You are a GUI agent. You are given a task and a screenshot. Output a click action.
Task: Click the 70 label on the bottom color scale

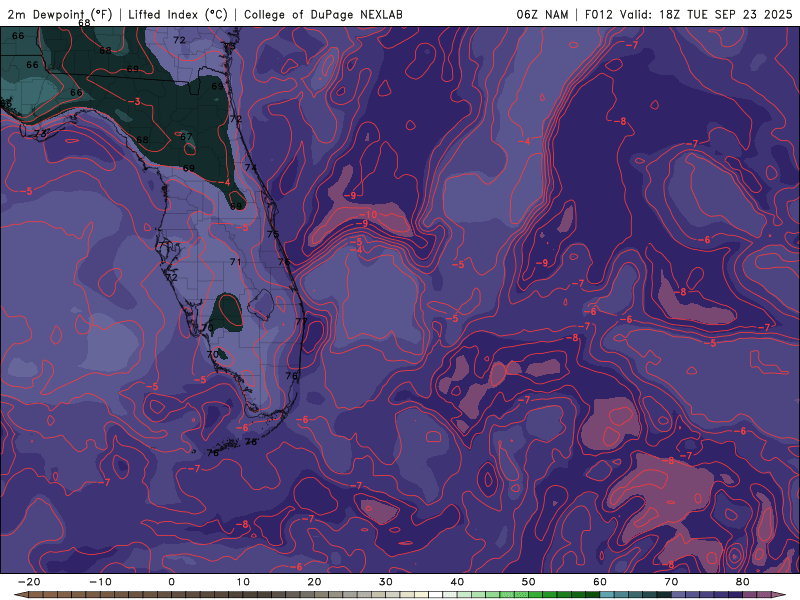pyautogui.click(x=671, y=582)
